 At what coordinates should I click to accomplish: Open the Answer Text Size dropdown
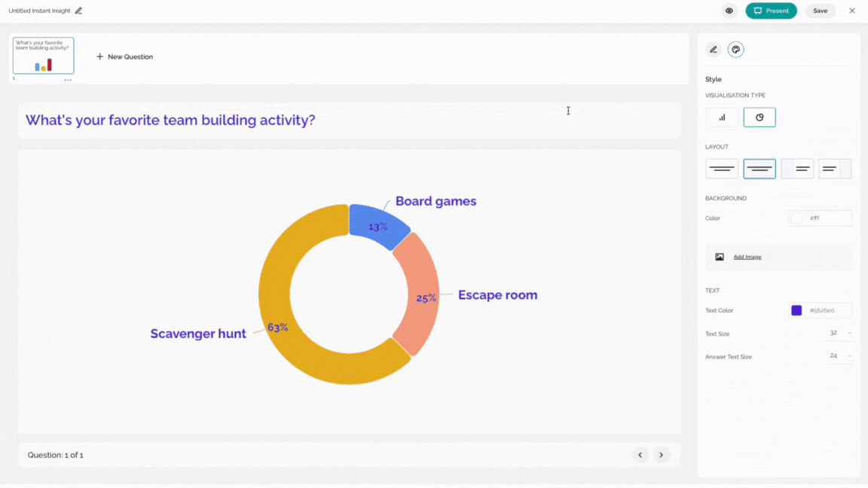point(840,355)
